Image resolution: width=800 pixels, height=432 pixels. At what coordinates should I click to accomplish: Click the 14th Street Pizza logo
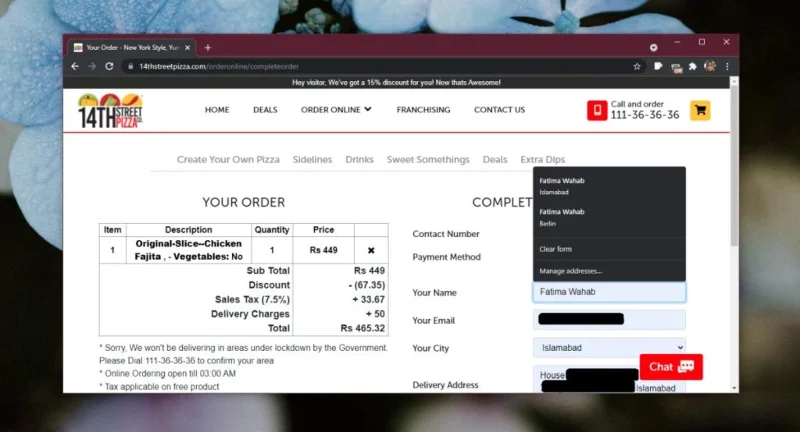pyautogui.click(x=110, y=110)
